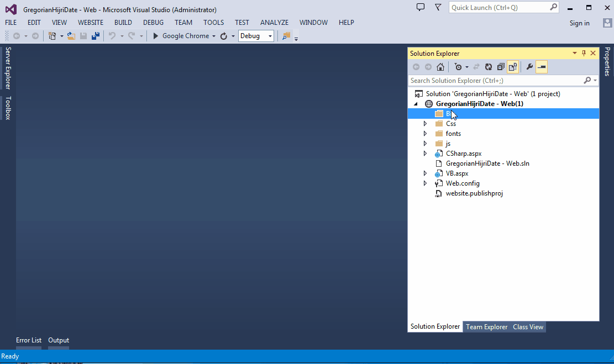Screen dimensions: 614x364
Task: Close the Solution Explorer panel
Action: click(x=593, y=53)
